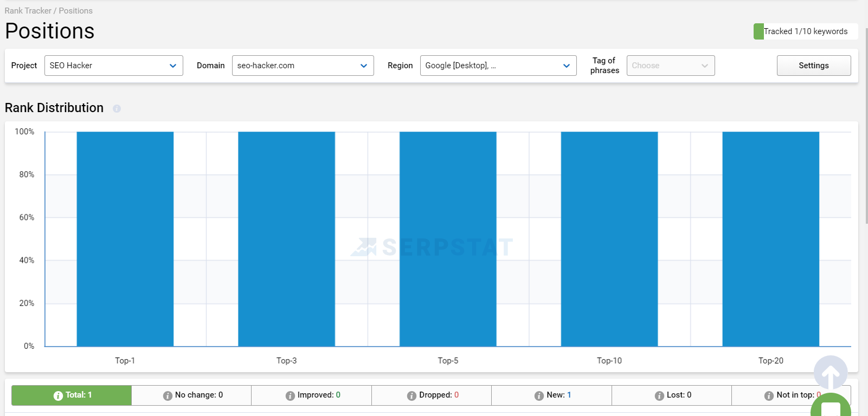Expand the Domain dropdown seo-hacker.com
Viewport: 868px width, 416px height.
coord(303,66)
